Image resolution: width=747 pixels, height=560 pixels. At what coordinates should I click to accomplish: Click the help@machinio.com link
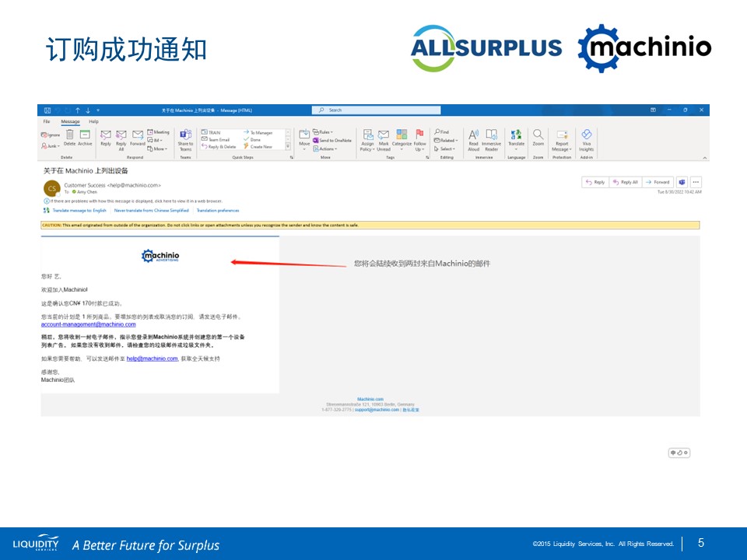click(152, 359)
